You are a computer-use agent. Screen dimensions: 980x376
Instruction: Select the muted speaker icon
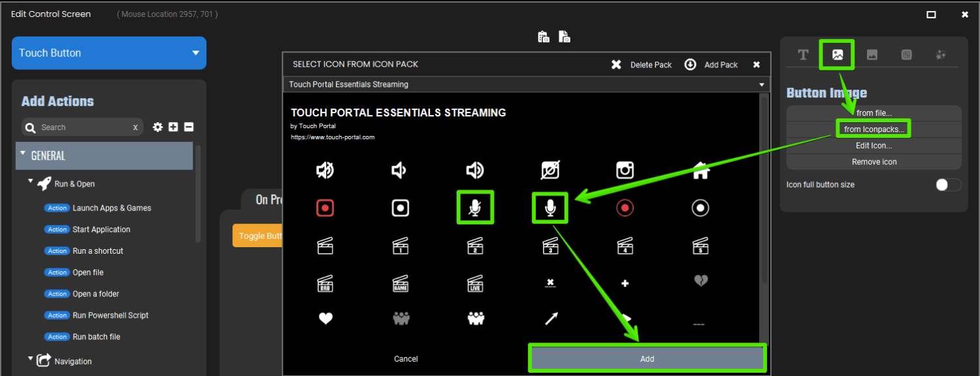click(325, 171)
